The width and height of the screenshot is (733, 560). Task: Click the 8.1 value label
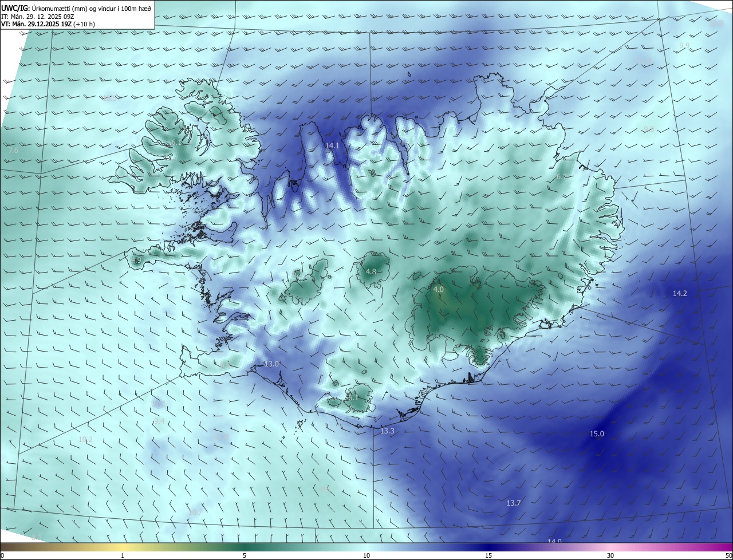click(37, 537)
